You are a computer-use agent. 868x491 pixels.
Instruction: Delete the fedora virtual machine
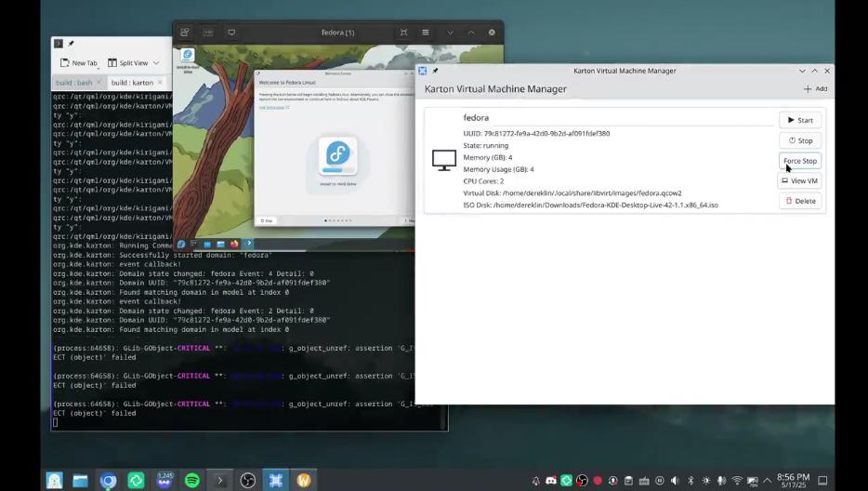click(x=800, y=201)
